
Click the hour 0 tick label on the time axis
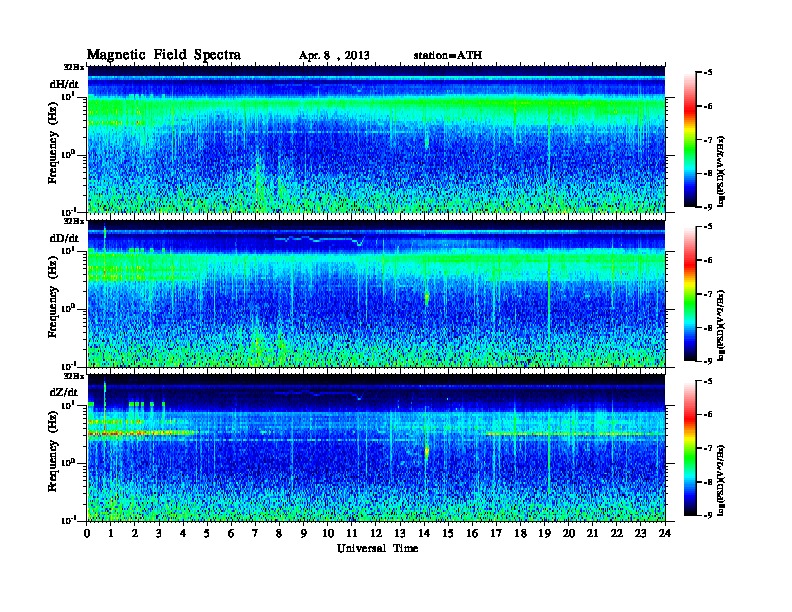[x=87, y=534]
